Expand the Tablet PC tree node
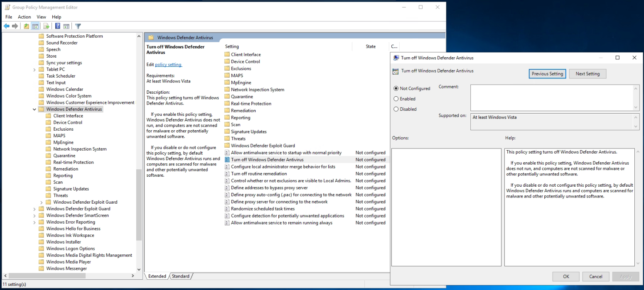Viewport: 644px width, 290px height. click(x=34, y=70)
